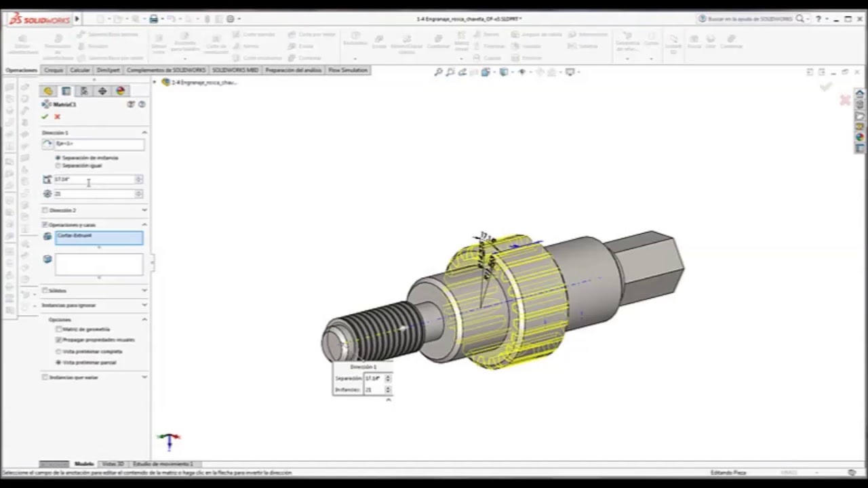Open 'Preparación del análisis' tab
This screenshot has width=868, height=488.
coord(294,70)
